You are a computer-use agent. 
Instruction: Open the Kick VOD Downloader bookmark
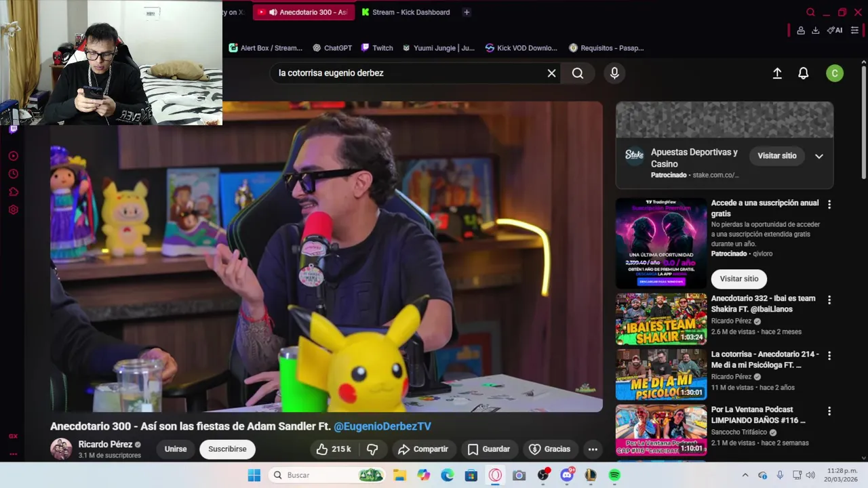521,48
